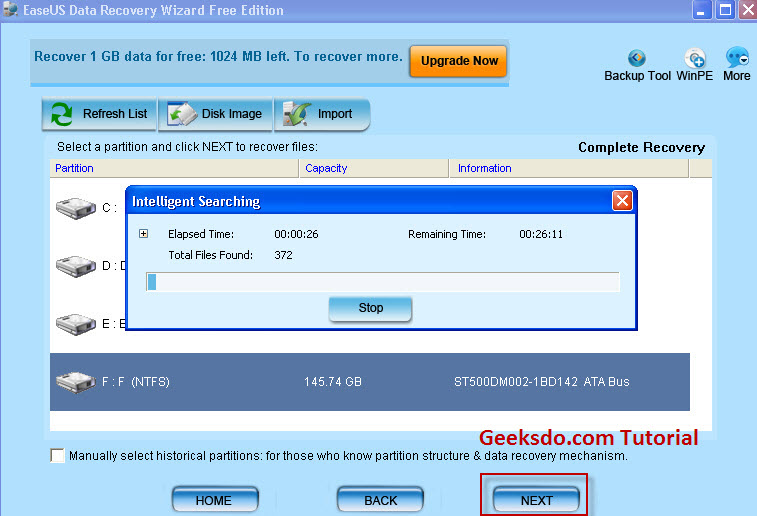Open the Backup Tool icon
The width and height of the screenshot is (757, 516).
point(637,57)
